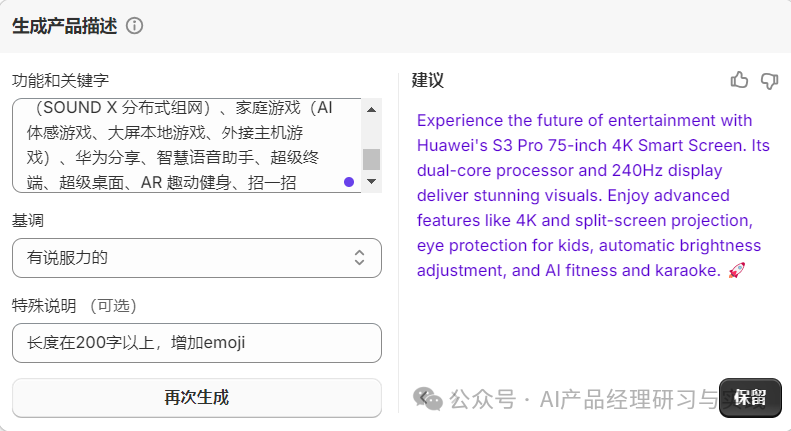This screenshot has width=791, height=431.
Task: Click the back arrow icon beside 公众号
Action: 428,398
